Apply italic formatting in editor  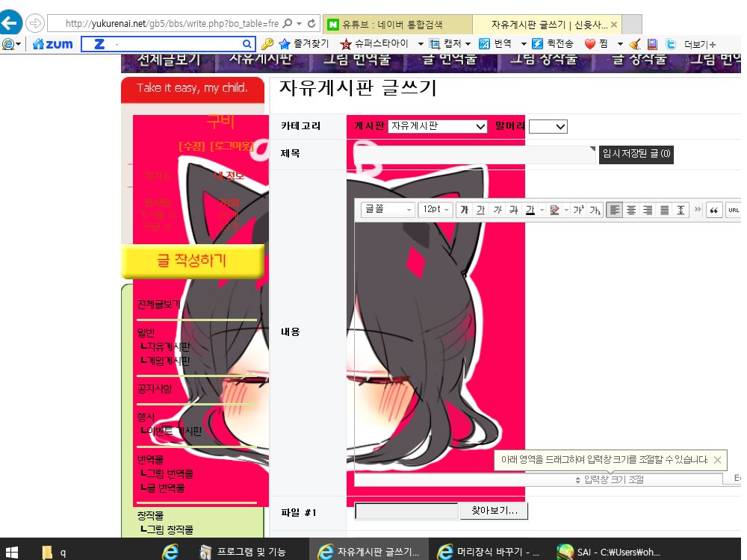tap(498, 210)
